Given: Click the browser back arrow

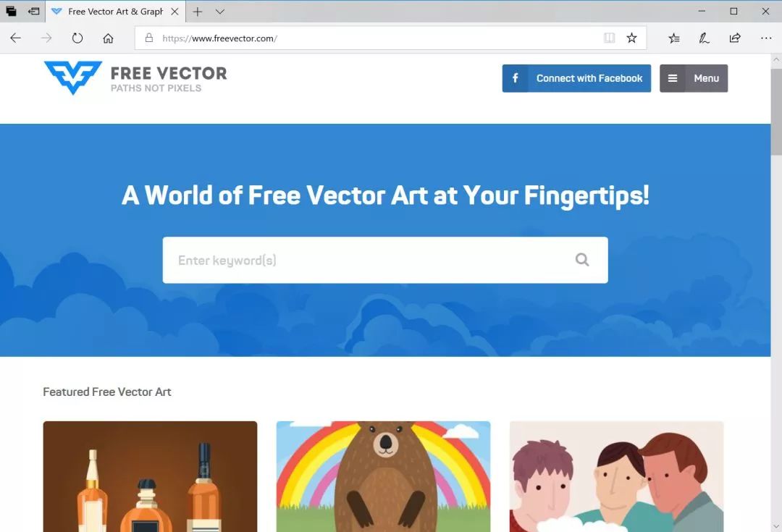Looking at the screenshot, I should [15, 38].
